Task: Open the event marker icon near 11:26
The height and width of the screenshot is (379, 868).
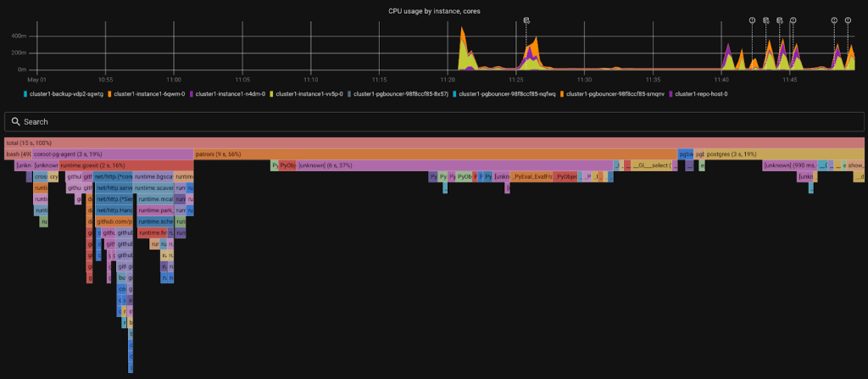Action: click(x=526, y=20)
